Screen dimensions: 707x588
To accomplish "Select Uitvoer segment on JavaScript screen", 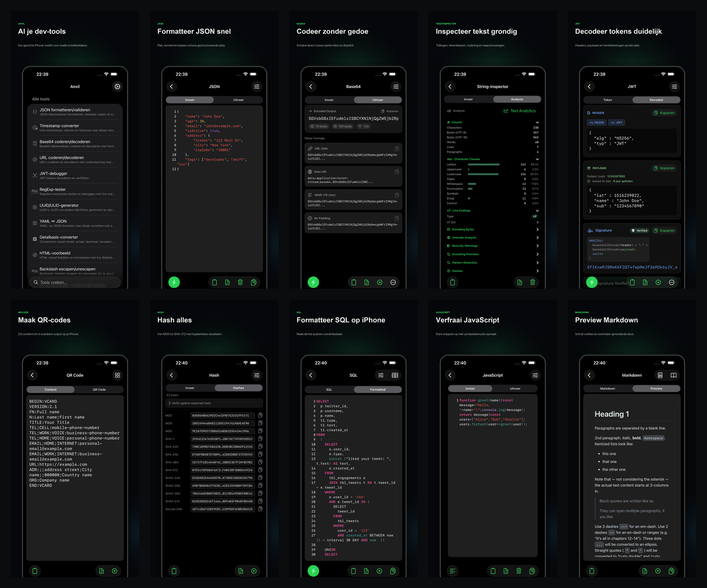I will [x=515, y=388].
